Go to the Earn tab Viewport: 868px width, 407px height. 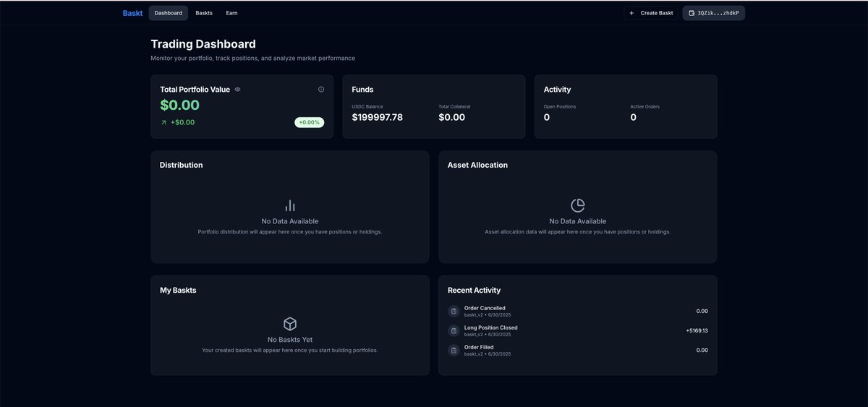[x=231, y=13]
